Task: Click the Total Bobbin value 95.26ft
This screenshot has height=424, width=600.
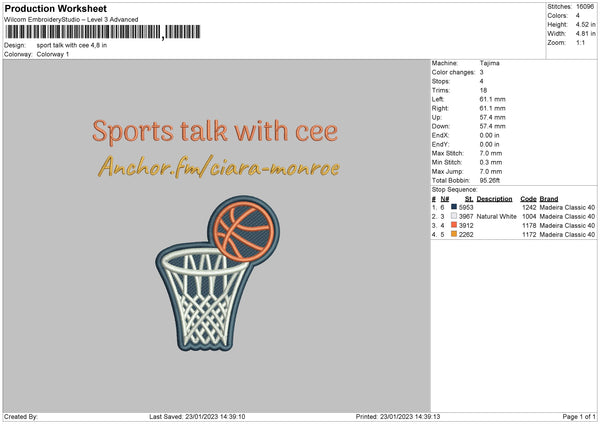Action: [x=489, y=180]
